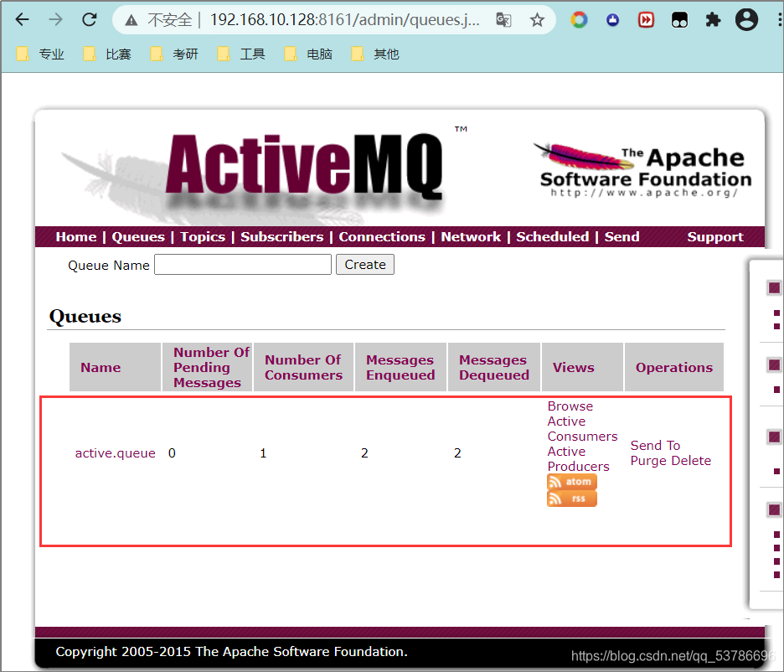
Task: Click the Messages Enqueued header
Action: pyautogui.click(x=400, y=367)
